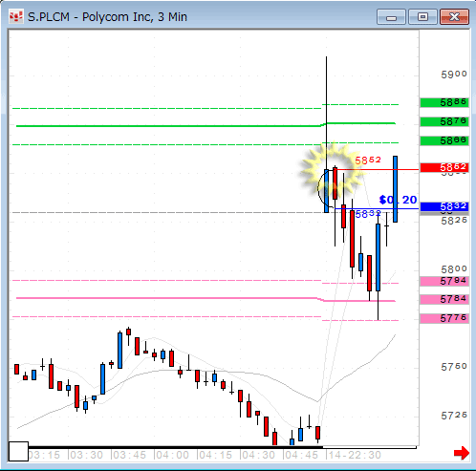Click the 03:30 time axis label

pyautogui.click(x=87, y=455)
